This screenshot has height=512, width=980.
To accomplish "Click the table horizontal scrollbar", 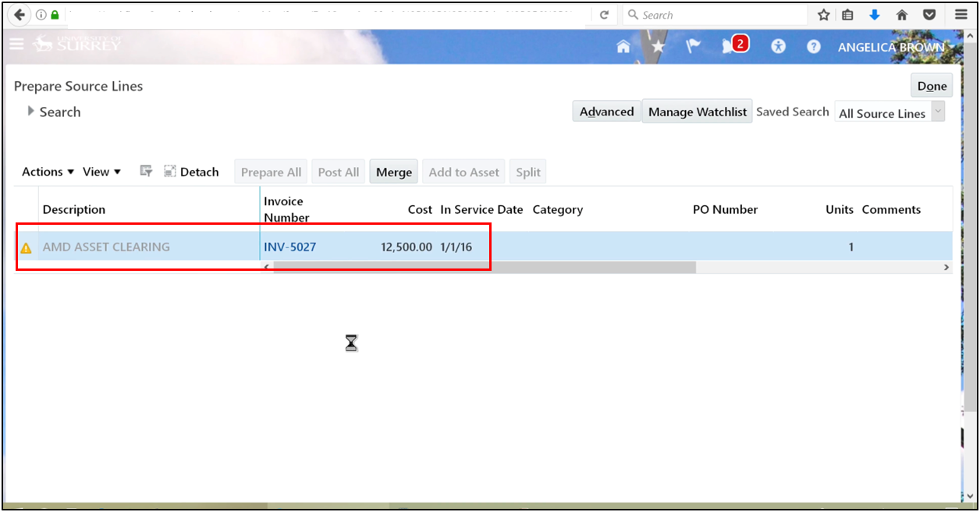I will click(484, 267).
